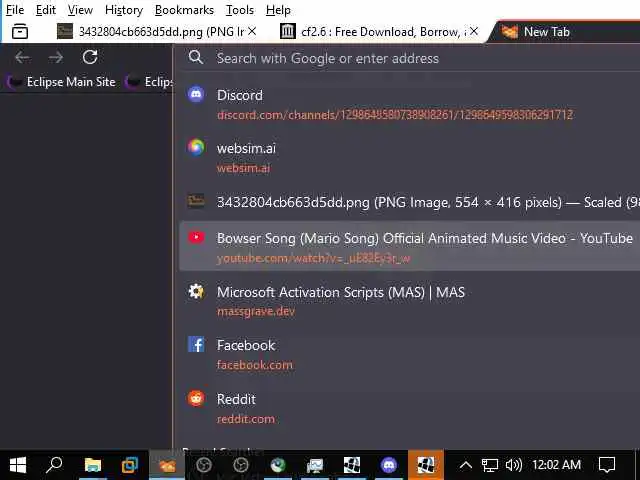Click the facebook.com URL text
The height and width of the screenshot is (480, 640).
coord(254,365)
